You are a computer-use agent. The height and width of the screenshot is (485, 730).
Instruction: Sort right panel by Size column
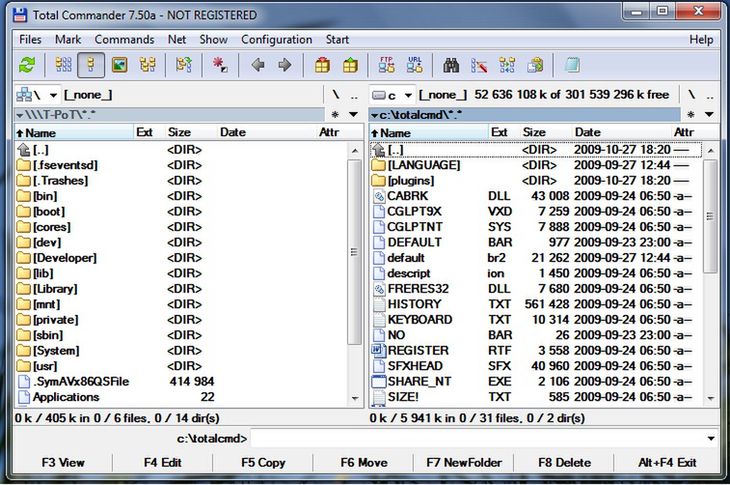546,133
